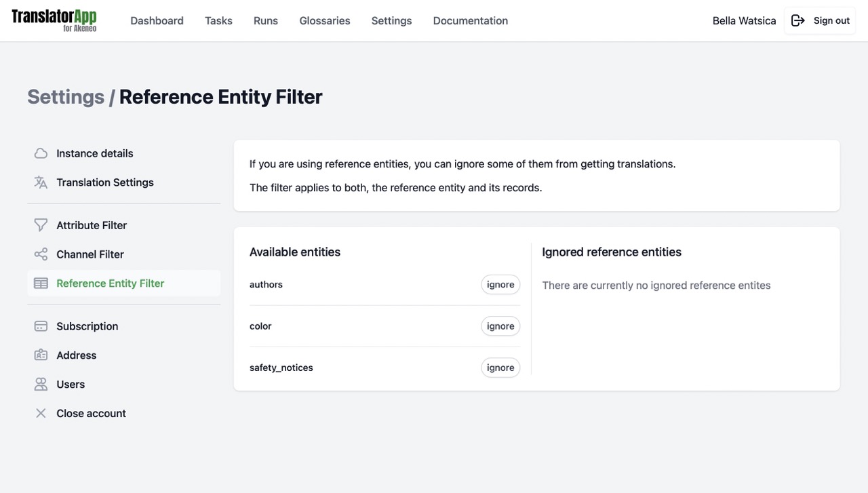868x493 pixels.
Task: Click the translation icon for Translation Settings
Action: 41,182
